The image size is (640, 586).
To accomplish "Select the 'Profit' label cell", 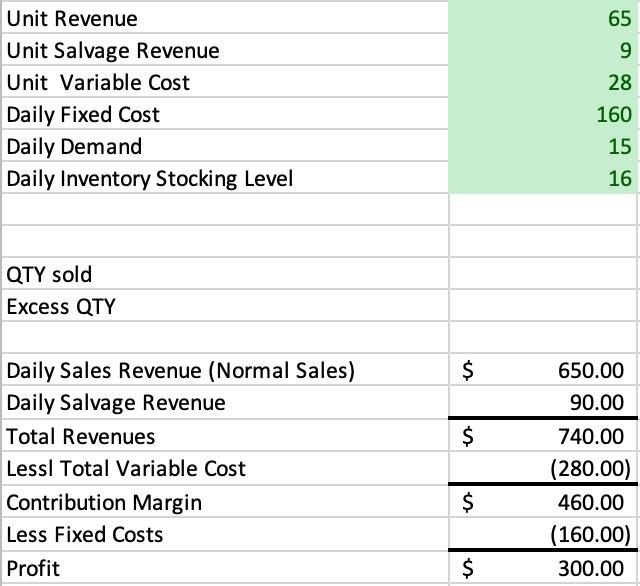I will click(x=225, y=568).
